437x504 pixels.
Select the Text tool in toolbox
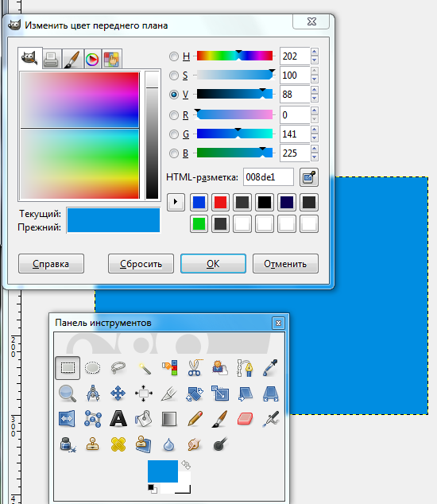(118, 419)
